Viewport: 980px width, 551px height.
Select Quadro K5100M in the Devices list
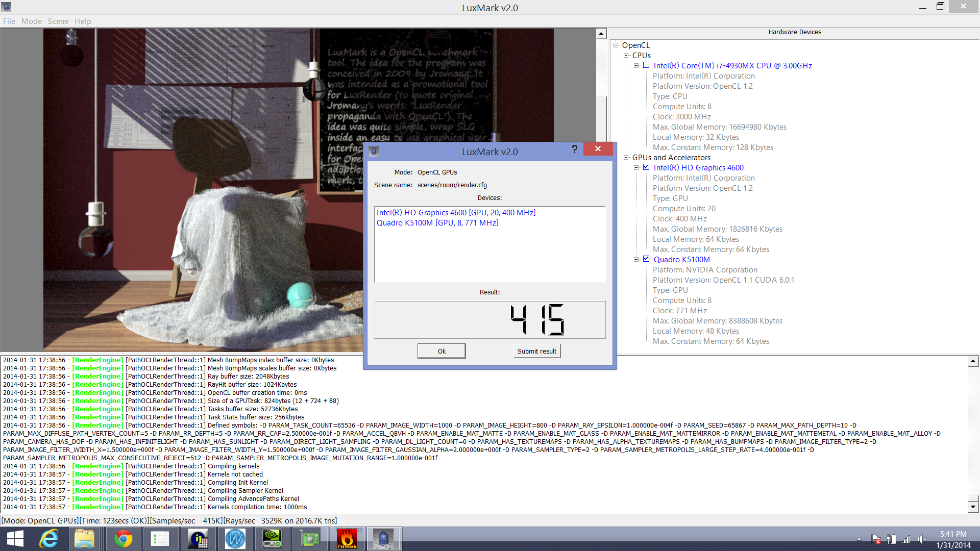pyautogui.click(x=437, y=223)
